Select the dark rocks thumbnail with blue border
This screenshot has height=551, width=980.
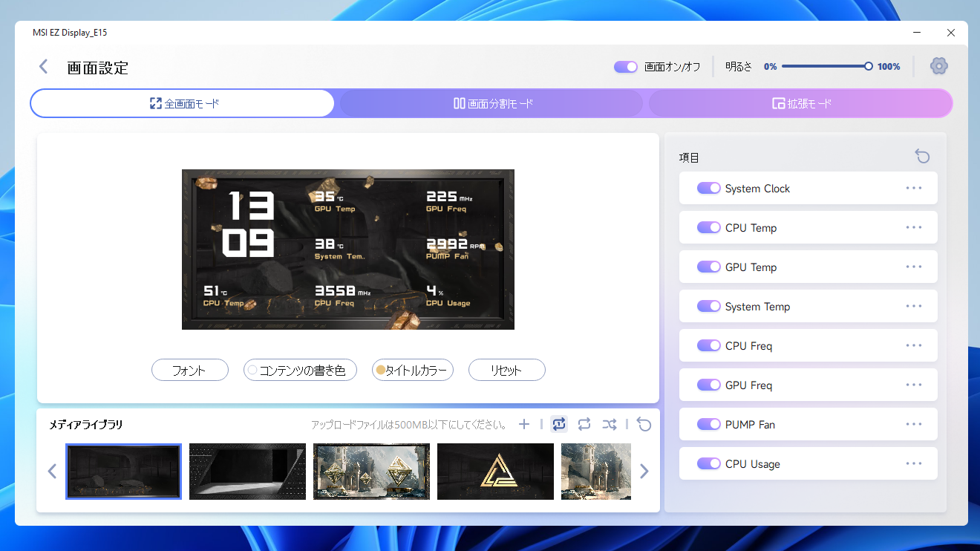point(123,472)
